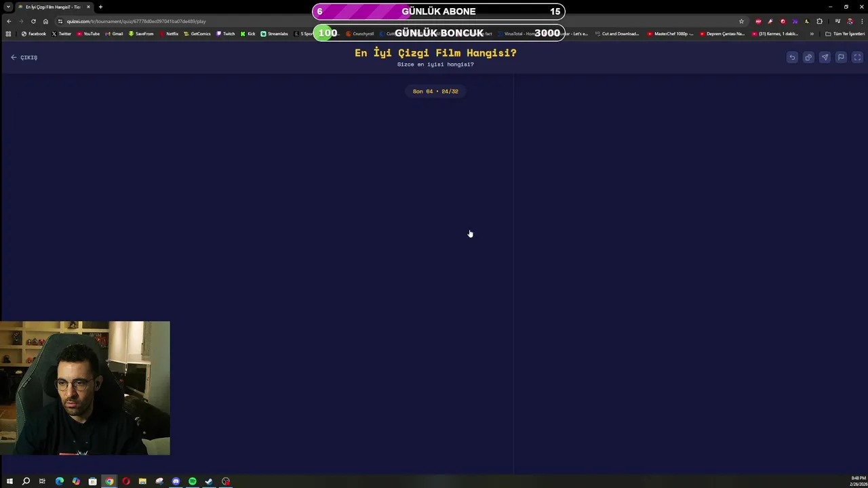The image size is (868, 488).
Task: Open Opera browser from taskbar
Action: pyautogui.click(x=126, y=481)
